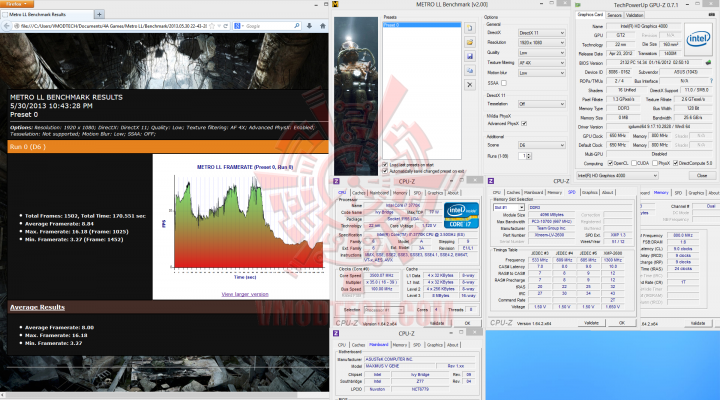Toggle Load last presets on start checkbox
Image resolution: width=720 pixels, height=400 pixels.
tap(385, 164)
